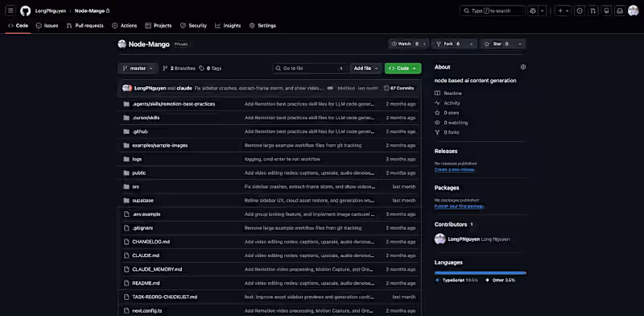Click the LongPNguyen owner link in breadcrumb
The image size is (644, 316).
[51, 10]
